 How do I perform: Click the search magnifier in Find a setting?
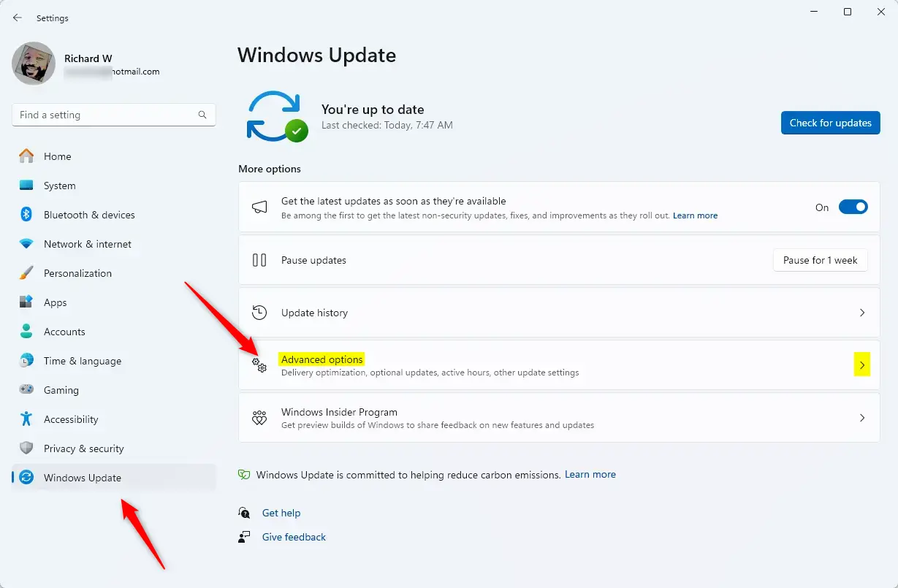[x=202, y=115]
